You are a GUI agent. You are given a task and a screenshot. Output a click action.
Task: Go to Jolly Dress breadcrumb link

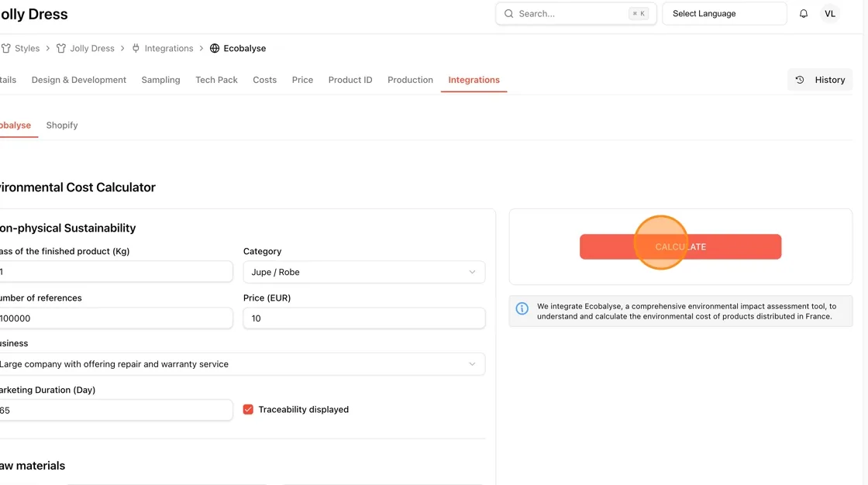[92, 48]
